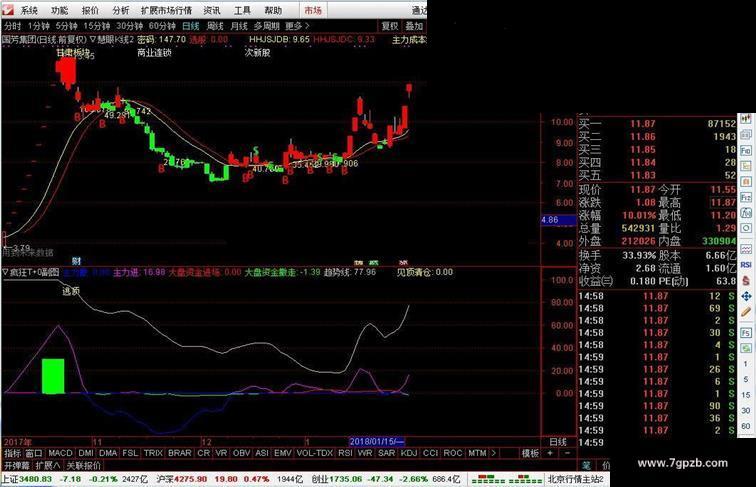Viewport: 756px width, 487px height.
Task: Click the wave-line chart icon in sidebar
Action: pyautogui.click(x=746, y=249)
